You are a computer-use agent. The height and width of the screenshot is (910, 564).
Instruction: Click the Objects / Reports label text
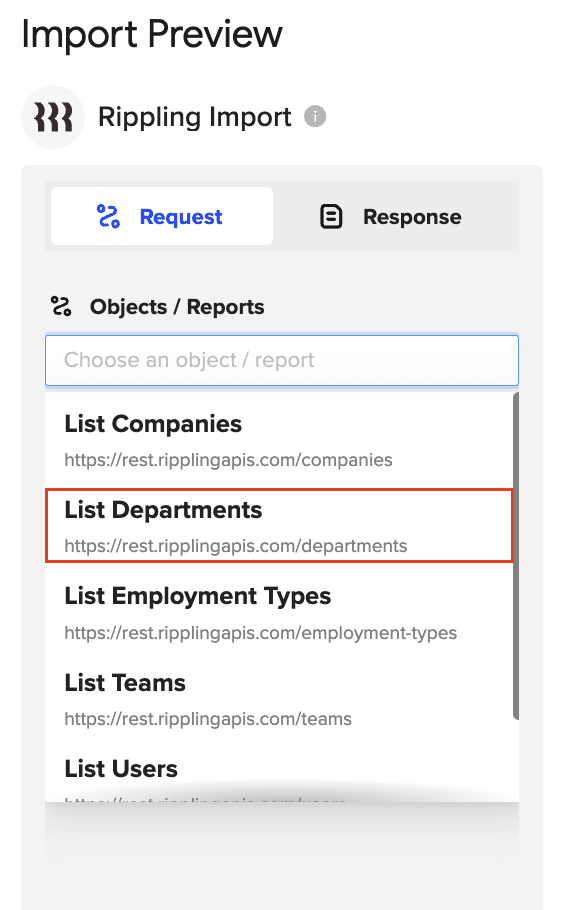(177, 307)
